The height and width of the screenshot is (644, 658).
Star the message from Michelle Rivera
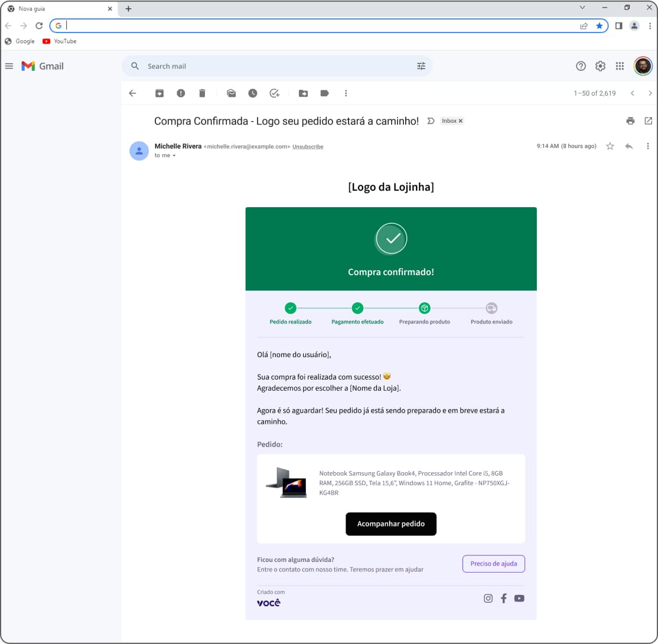click(610, 146)
